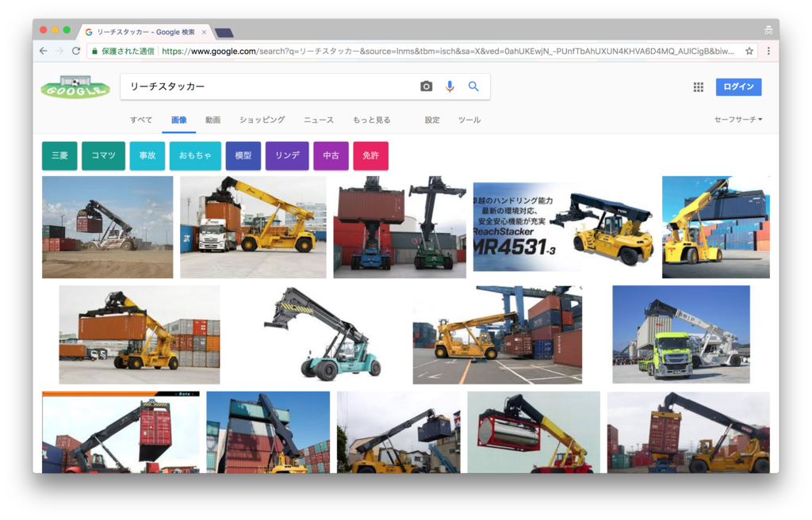
Task: Search by image using the camera icon
Action: (426, 86)
